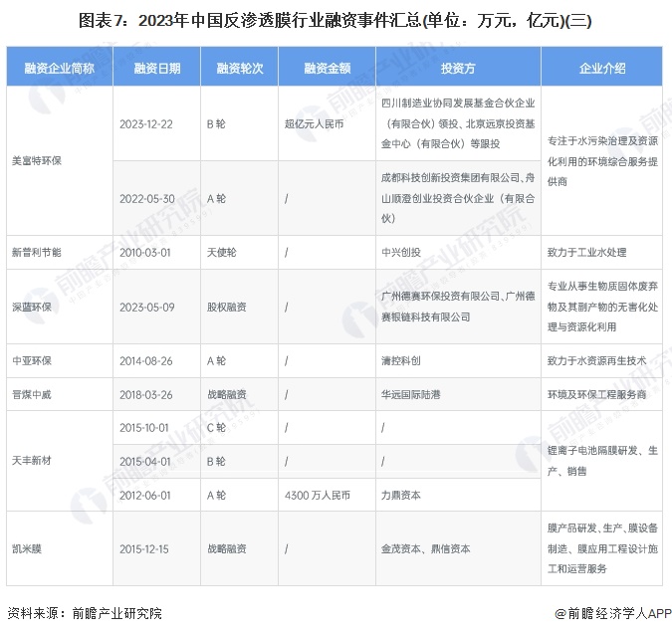Click the 融资金额 column header
The height and width of the screenshot is (634, 672).
(327, 68)
